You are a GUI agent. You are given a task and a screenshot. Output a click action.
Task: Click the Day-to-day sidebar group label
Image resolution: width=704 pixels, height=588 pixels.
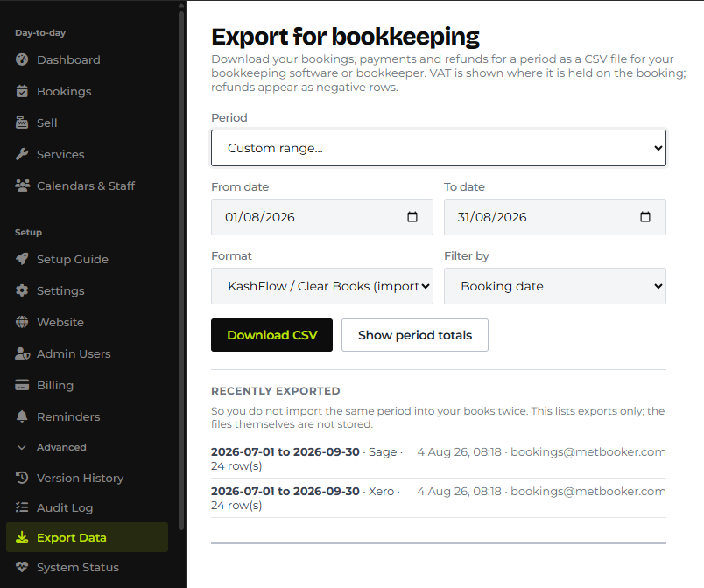pos(40,32)
